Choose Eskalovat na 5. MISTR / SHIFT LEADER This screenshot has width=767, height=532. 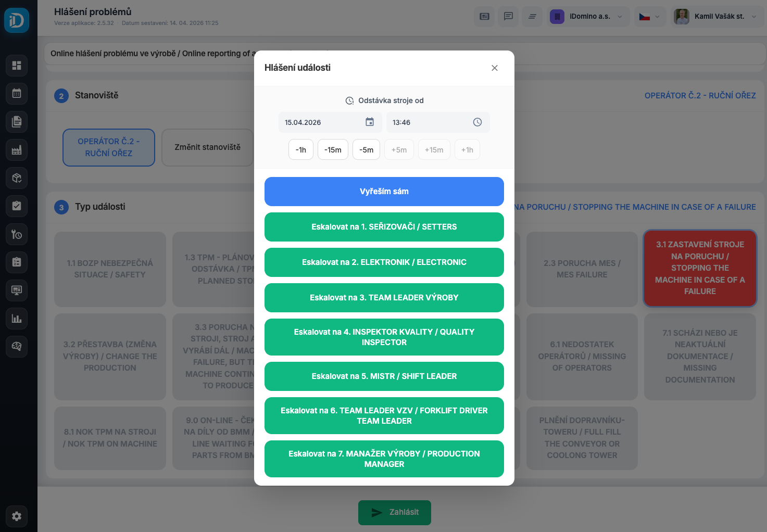[x=384, y=376]
